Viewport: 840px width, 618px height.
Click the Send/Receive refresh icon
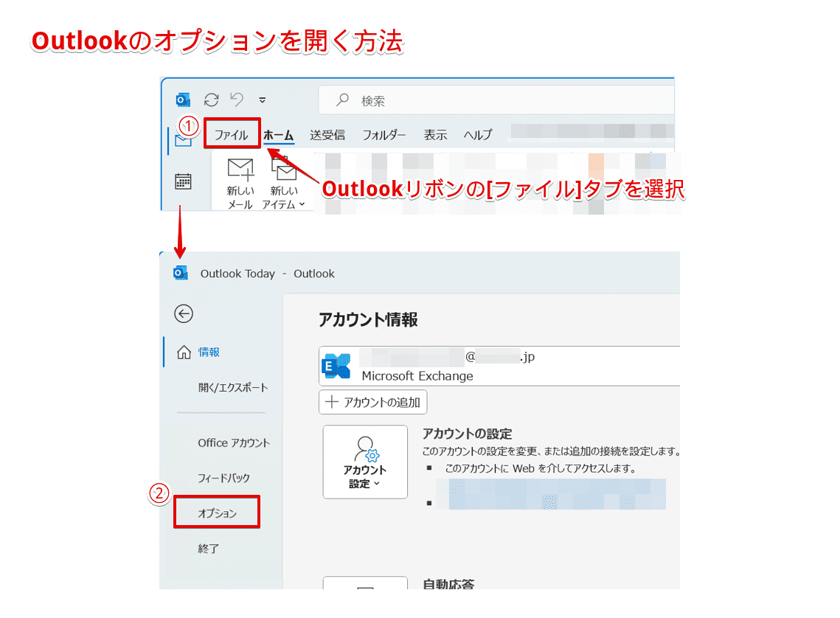click(x=212, y=99)
